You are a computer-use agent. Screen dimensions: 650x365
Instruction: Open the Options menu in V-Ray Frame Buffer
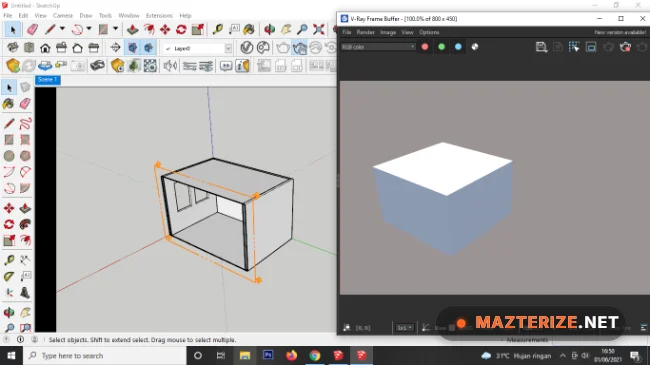pyautogui.click(x=429, y=32)
